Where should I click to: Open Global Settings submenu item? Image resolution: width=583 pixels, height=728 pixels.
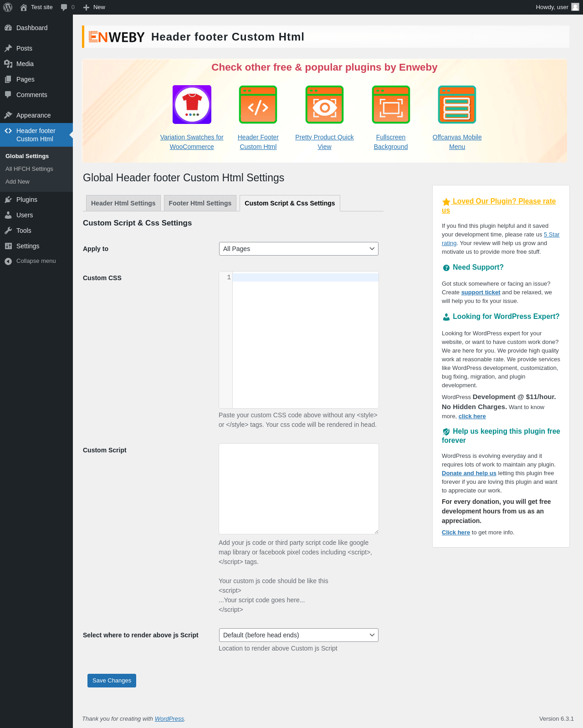[x=27, y=156]
